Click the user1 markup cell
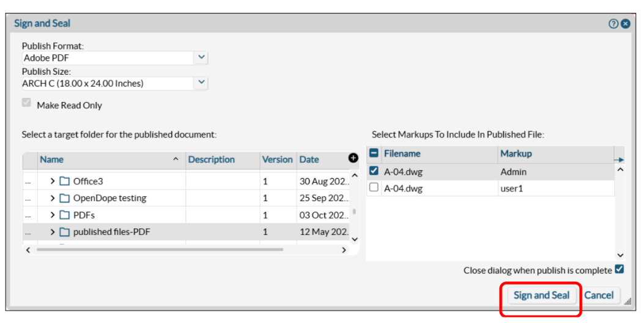The width and height of the screenshot is (644, 323). coord(556,188)
